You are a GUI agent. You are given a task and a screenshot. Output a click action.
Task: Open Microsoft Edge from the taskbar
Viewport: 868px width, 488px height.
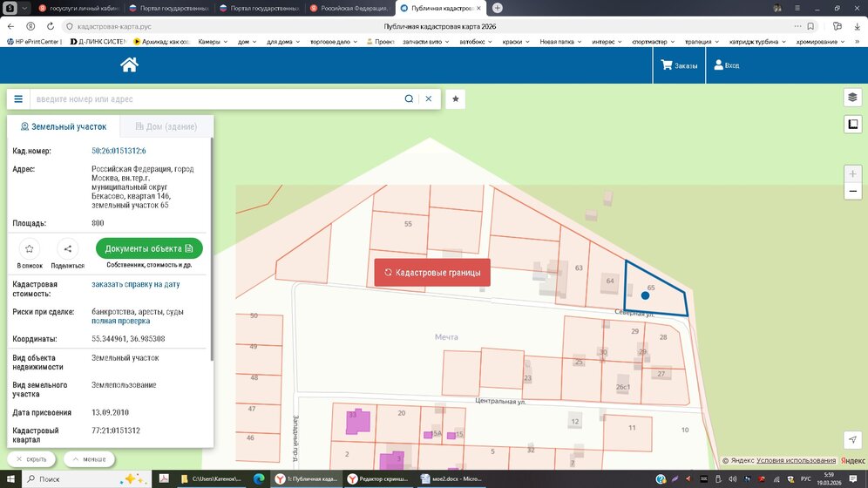[259, 478]
